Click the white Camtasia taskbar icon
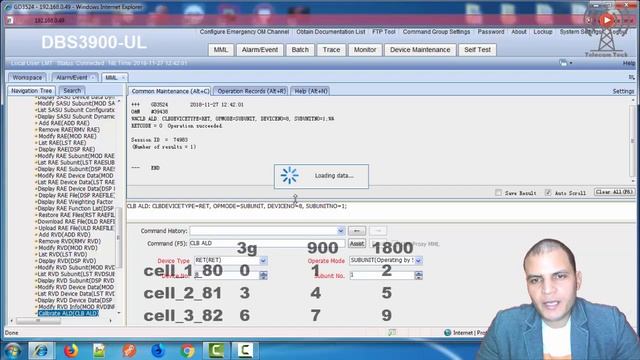 coord(244,351)
